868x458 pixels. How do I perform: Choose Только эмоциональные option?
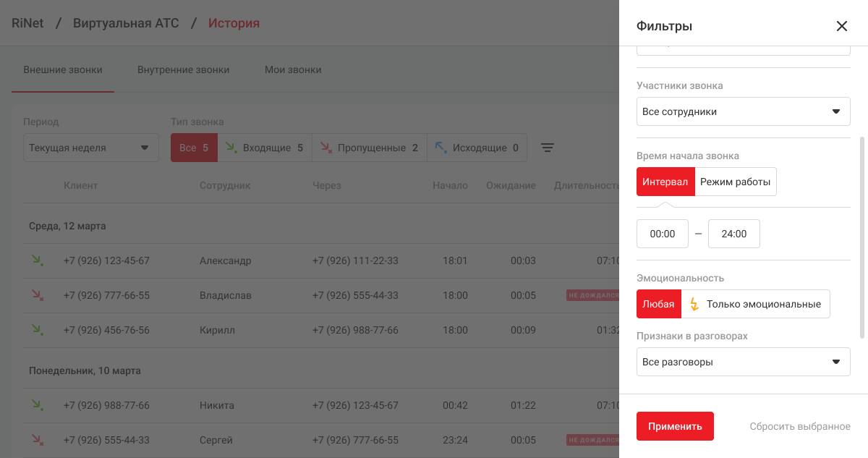click(756, 304)
